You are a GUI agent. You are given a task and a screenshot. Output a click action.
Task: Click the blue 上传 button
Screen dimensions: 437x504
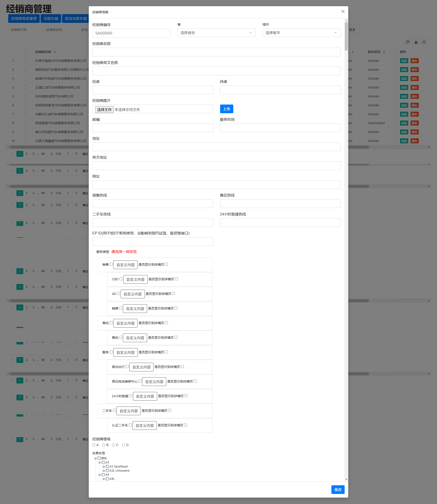pos(226,109)
